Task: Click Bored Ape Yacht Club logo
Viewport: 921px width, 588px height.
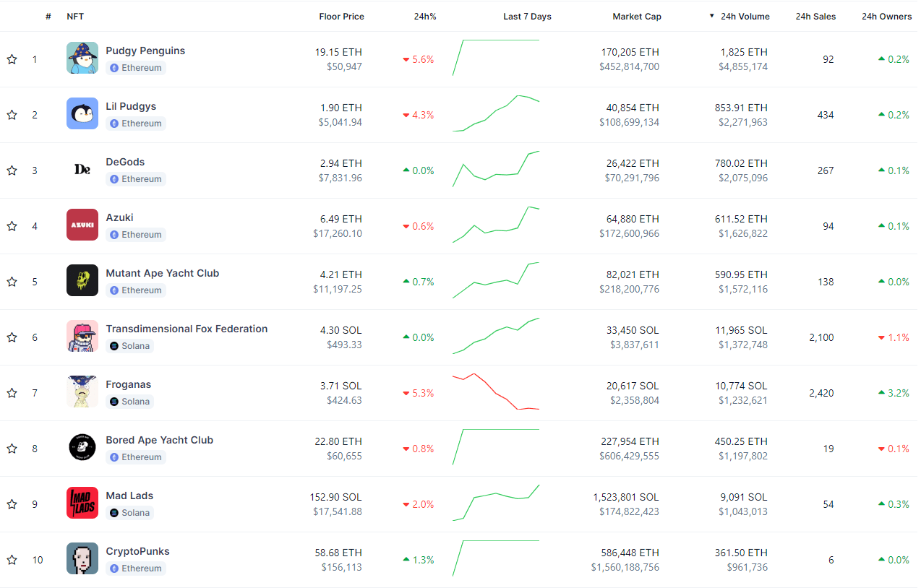Action: 82,447
